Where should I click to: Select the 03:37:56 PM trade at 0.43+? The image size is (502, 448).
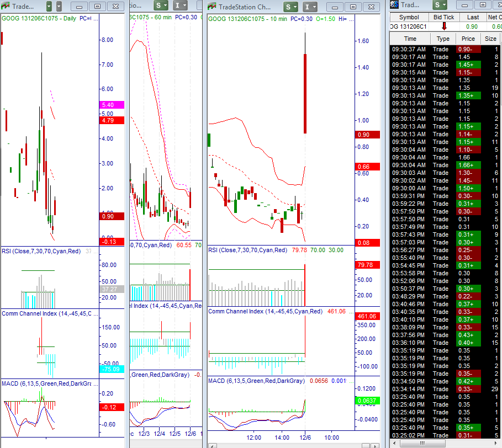point(445,335)
